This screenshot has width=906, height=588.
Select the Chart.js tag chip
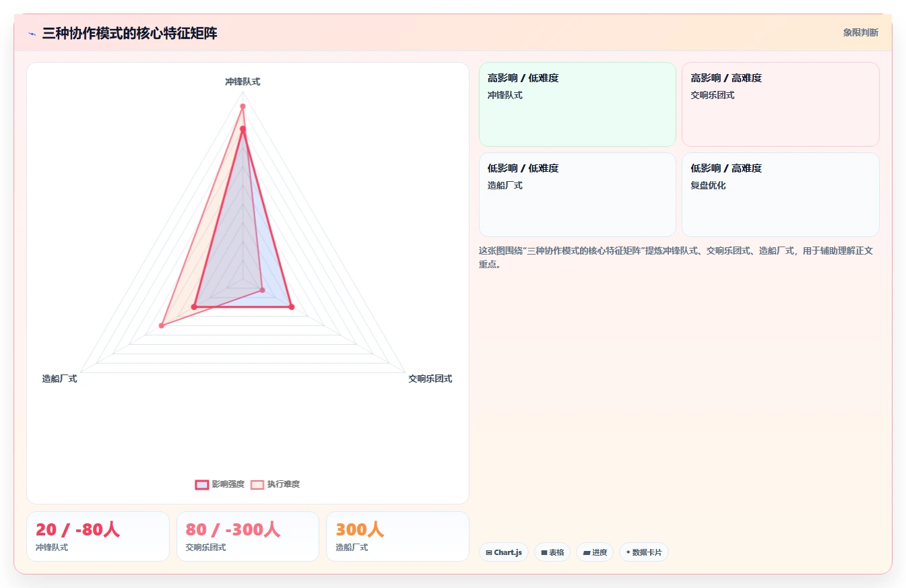coord(504,552)
